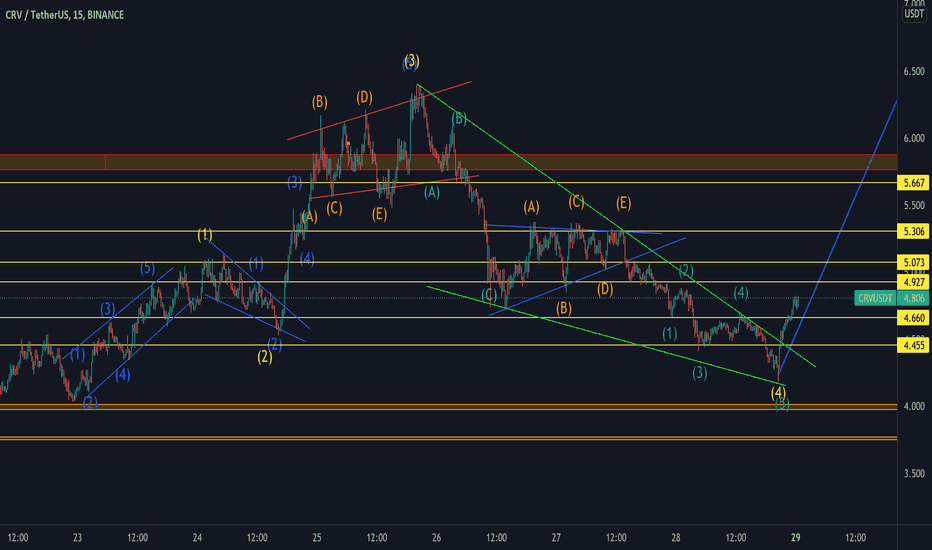The width and height of the screenshot is (932, 550).
Task: Select the yellow (1) wave label
Action: click(205, 234)
